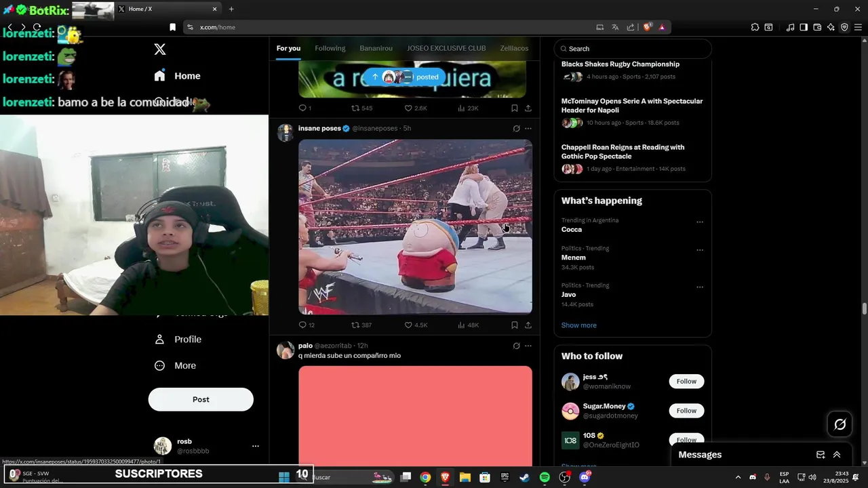The image size is (868, 488).
Task: Click the Search input on X
Action: click(633, 49)
